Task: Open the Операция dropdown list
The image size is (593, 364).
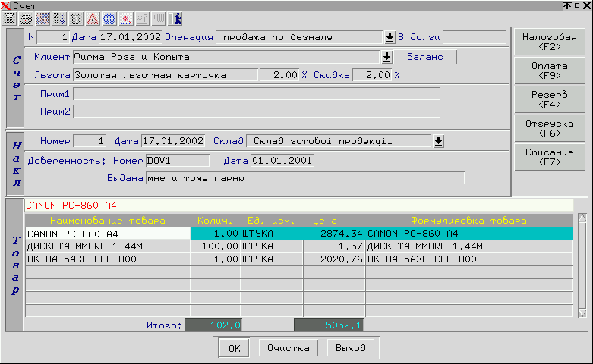Action: [x=389, y=37]
